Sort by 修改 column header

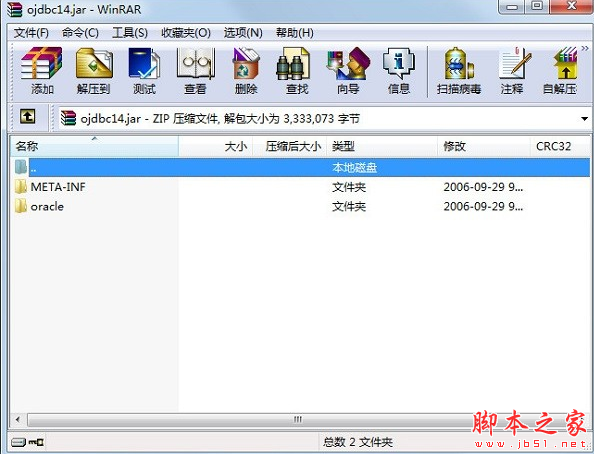[x=484, y=146]
